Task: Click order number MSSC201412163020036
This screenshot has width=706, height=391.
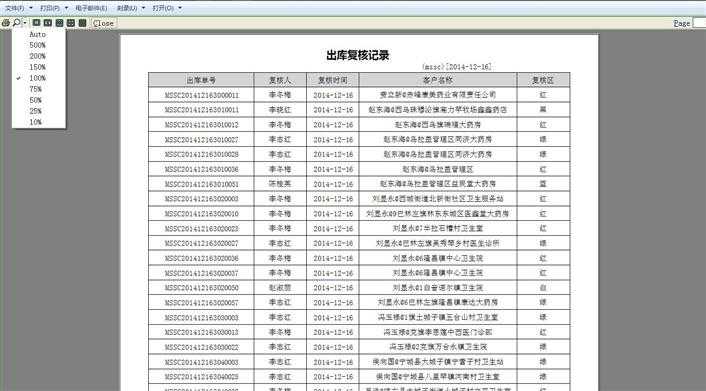Action: [202, 258]
